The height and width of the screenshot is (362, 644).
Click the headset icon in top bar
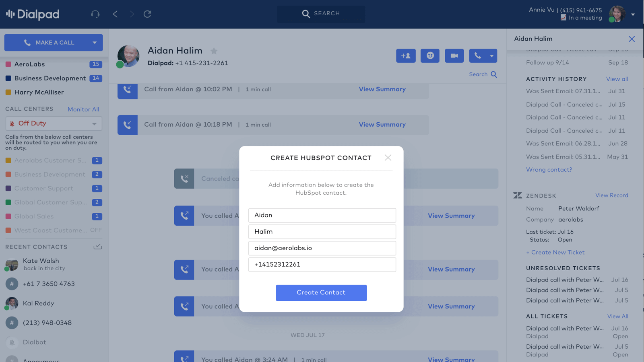95,14
